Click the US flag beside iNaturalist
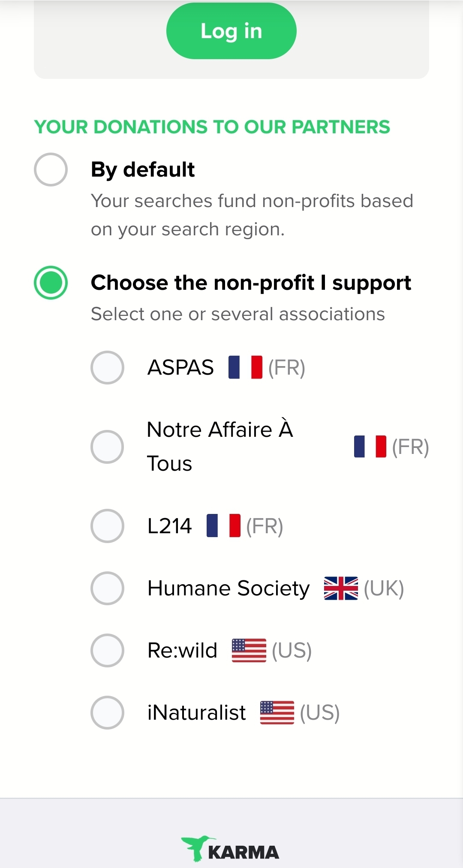The image size is (463, 868). tap(277, 712)
